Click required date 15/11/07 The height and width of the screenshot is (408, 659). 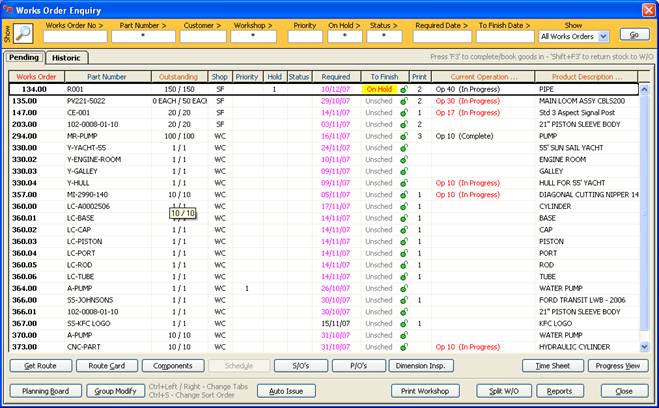pyautogui.click(x=335, y=324)
